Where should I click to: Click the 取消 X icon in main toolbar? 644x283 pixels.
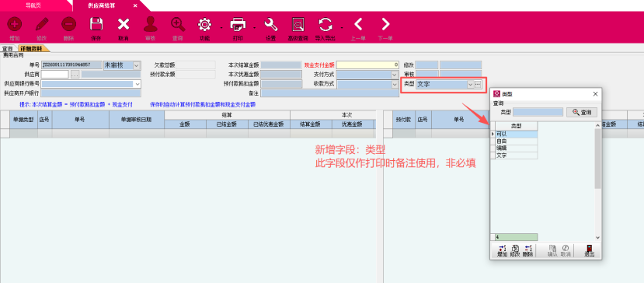(x=124, y=24)
